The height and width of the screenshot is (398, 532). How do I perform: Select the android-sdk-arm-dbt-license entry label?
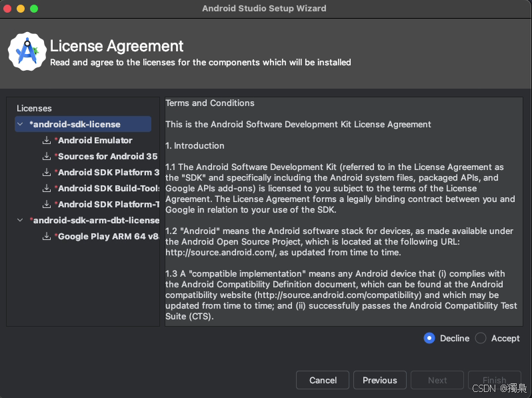[x=97, y=221]
